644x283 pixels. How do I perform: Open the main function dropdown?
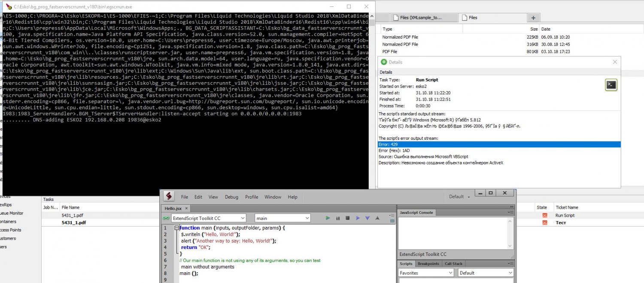(283, 218)
